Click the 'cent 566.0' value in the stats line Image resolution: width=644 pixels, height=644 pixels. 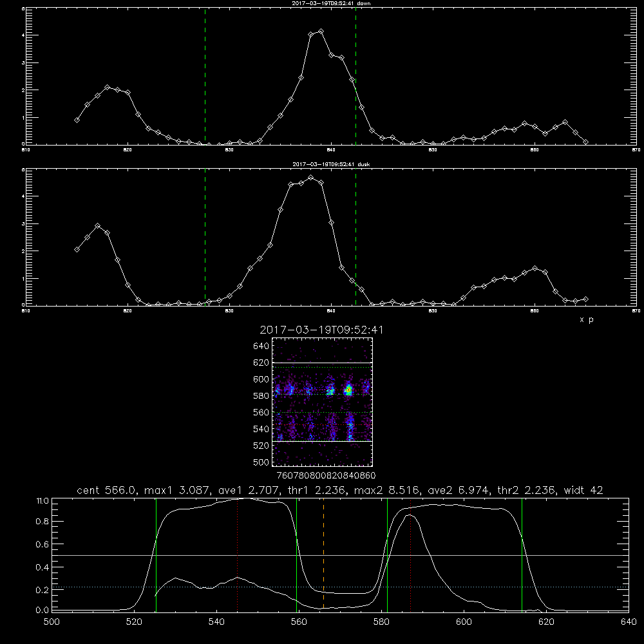[107, 490]
